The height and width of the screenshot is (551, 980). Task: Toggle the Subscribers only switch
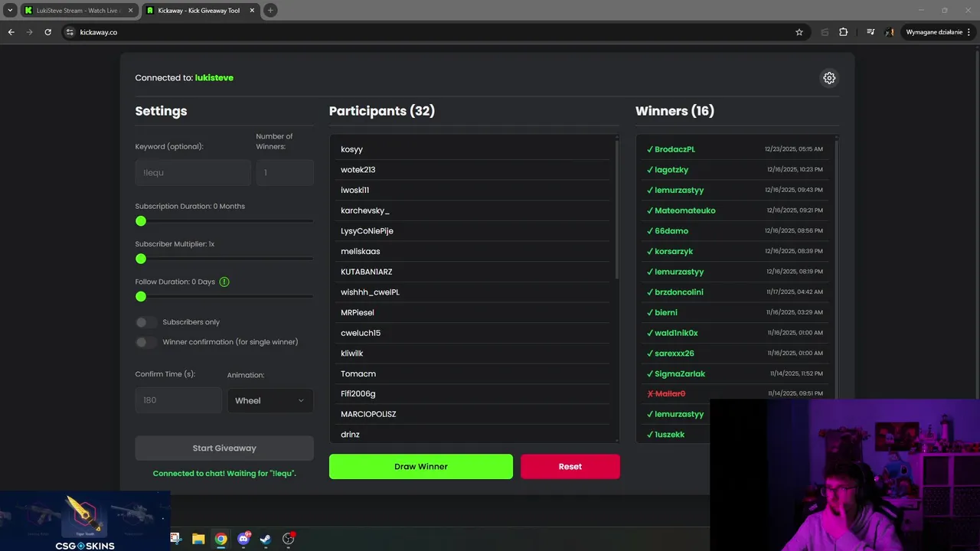click(145, 322)
